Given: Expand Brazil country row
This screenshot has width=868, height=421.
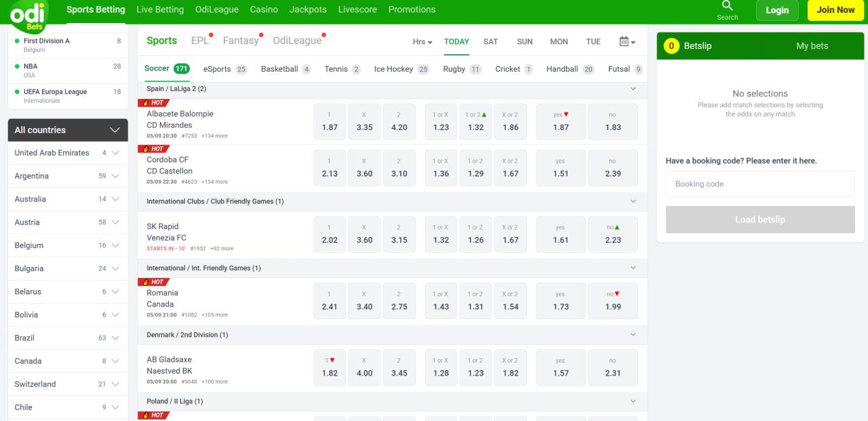Looking at the screenshot, I should tap(68, 338).
